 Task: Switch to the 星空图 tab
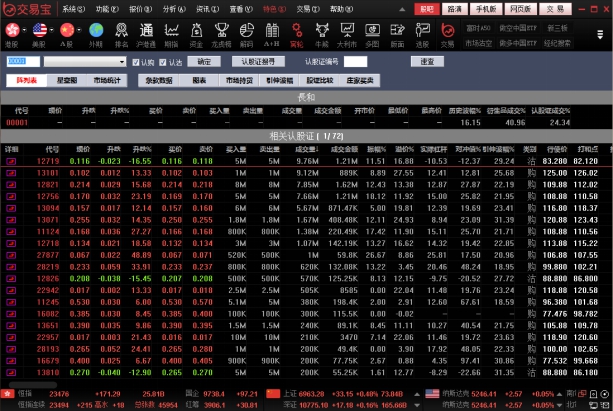tap(66, 79)
